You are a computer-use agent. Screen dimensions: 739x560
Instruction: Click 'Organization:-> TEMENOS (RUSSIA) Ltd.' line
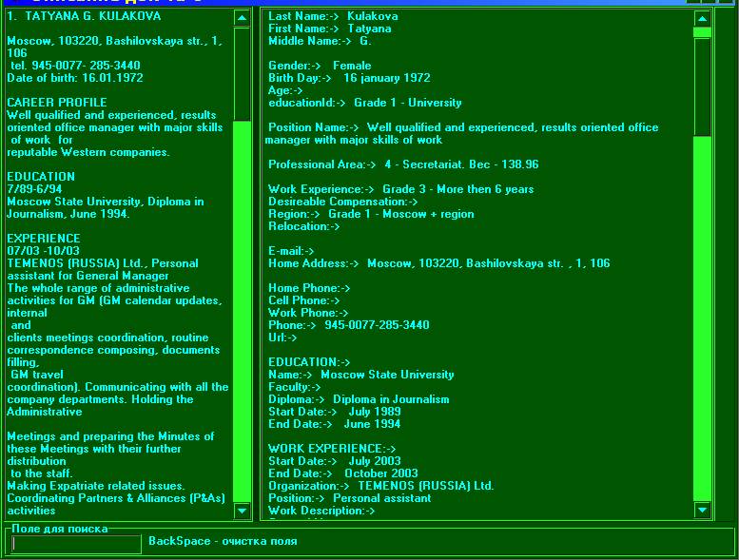tap(380, 486)
